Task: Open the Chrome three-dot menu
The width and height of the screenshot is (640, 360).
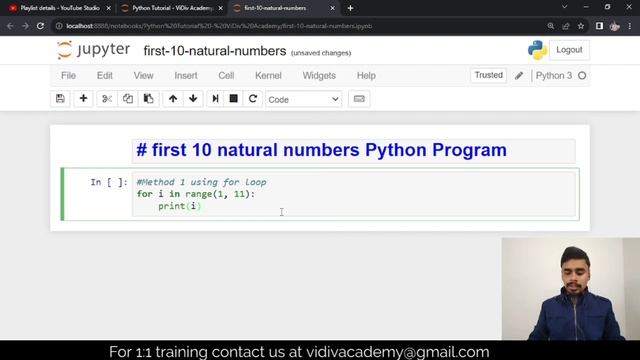Action: point(630,26)
